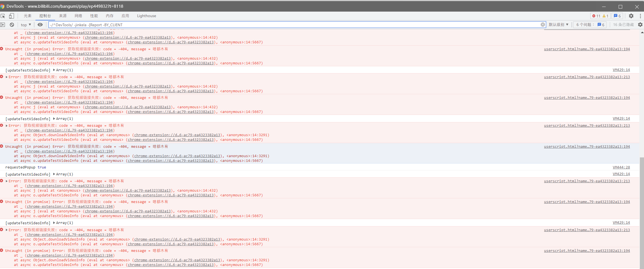The width and height of the screenshot is (644, 269).
Task: Toggle the device emulation toolbar
Action: tap(11, 16)
